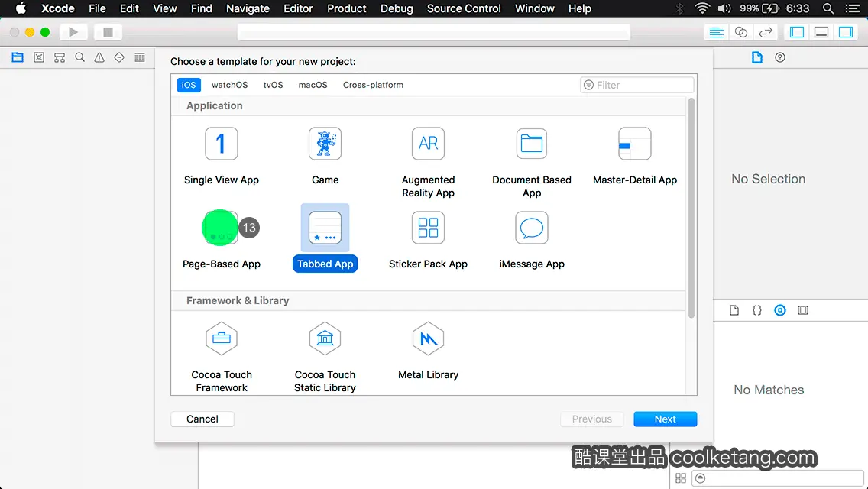Toggle the Debug area visibility
Screen dimensions: 868x489
(x=821, y=32)
